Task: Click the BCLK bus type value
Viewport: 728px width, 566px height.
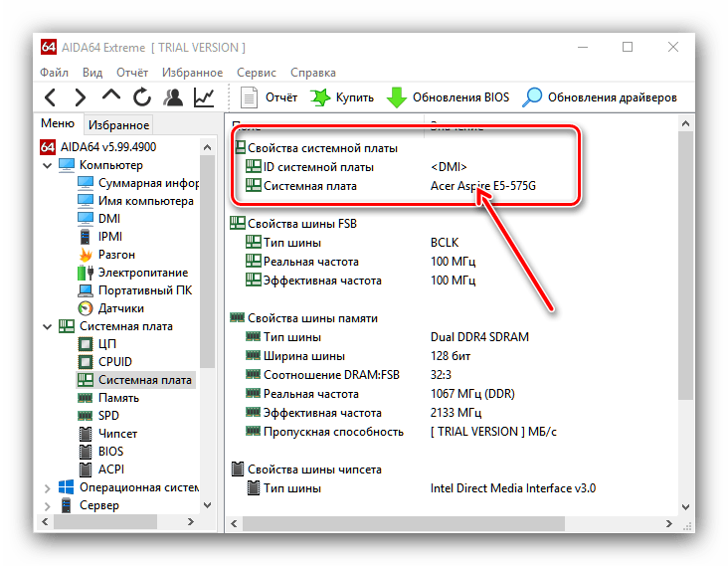Action: (x=445, y=243)
